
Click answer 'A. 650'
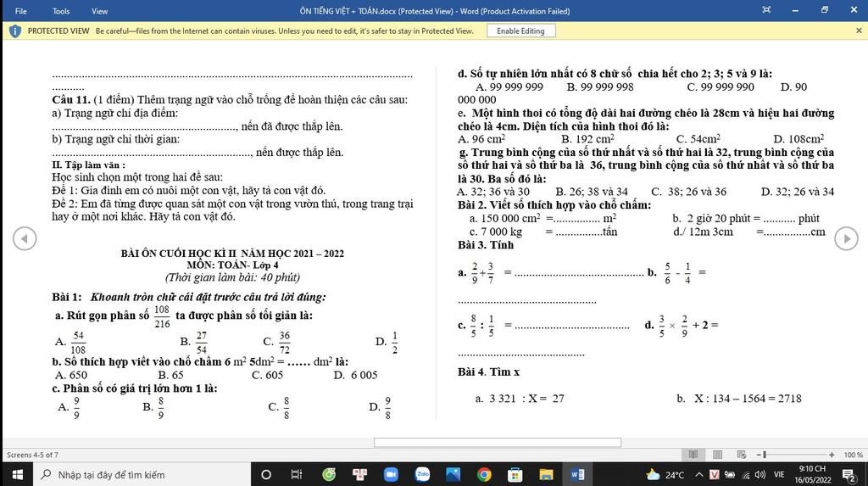pos(71,375)
